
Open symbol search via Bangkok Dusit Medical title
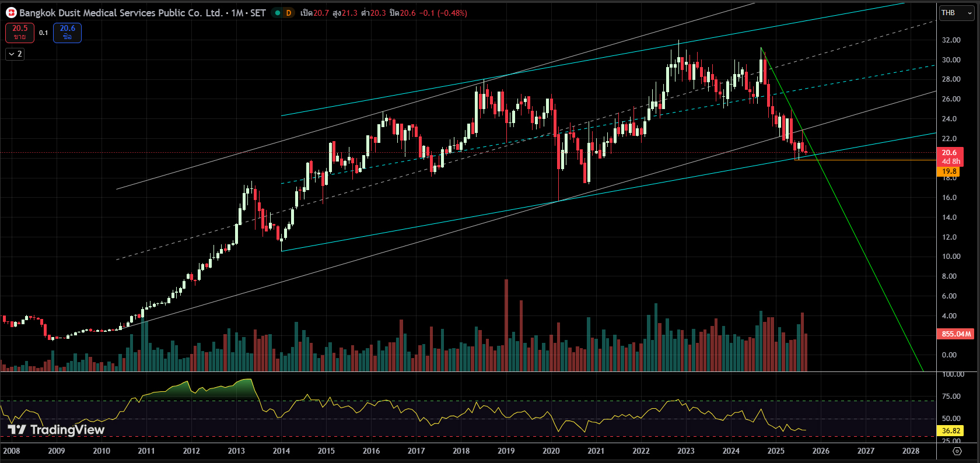[x=121, y=13]
